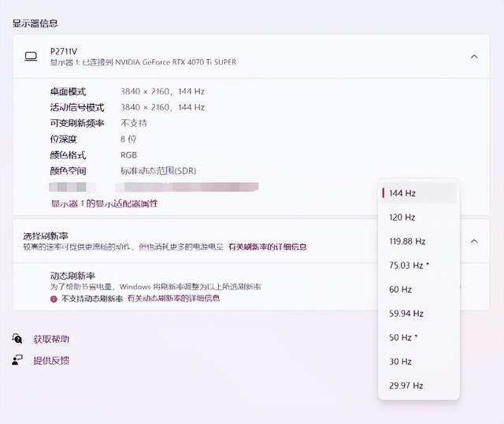The width and height of the screenshot is (504, 424).
Task: Select 29.97 Hz option
Action: click(418, 385)
